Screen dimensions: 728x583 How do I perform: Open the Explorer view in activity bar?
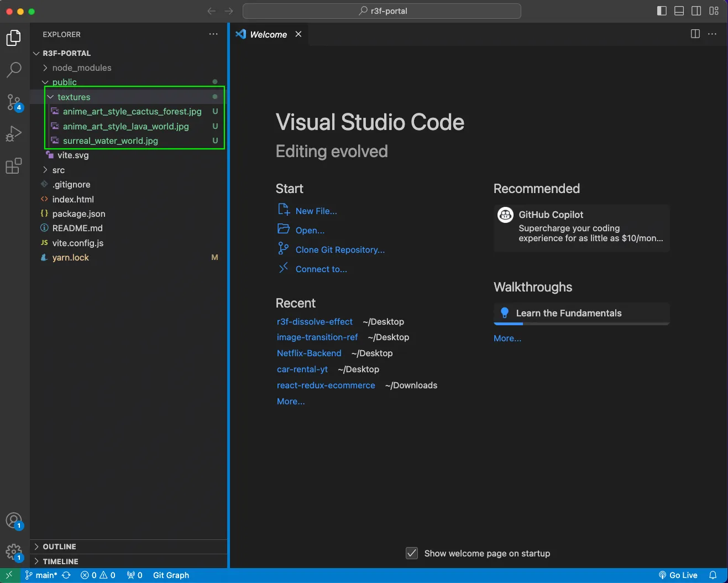tap(14, 38)
